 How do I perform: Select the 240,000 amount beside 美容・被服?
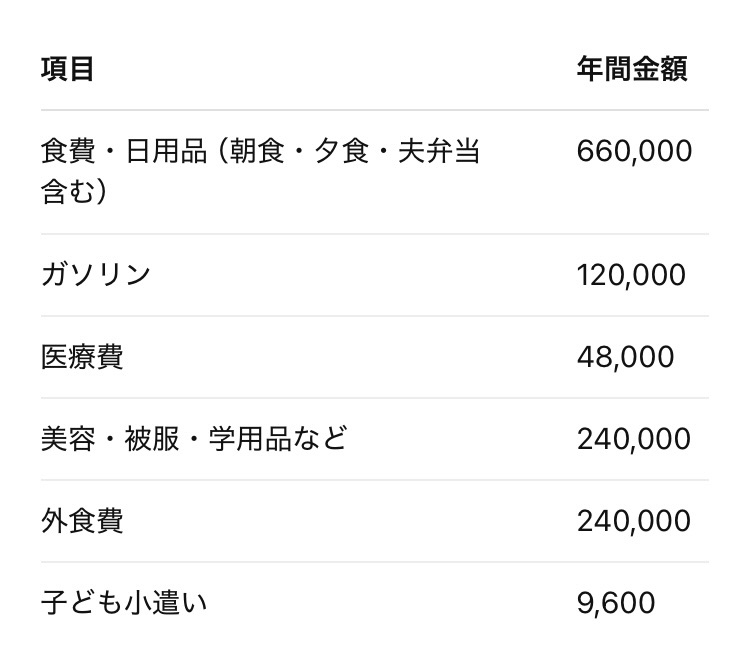(x=633, y=439)
